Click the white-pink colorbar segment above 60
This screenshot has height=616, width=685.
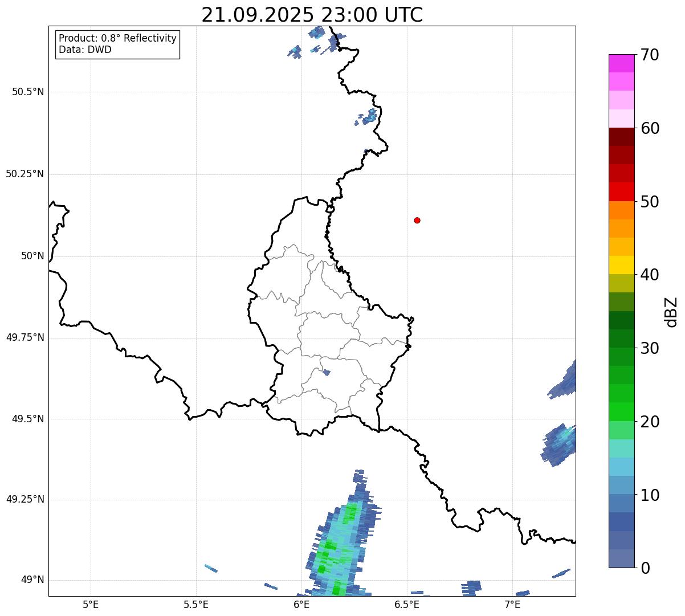point(622,119)
